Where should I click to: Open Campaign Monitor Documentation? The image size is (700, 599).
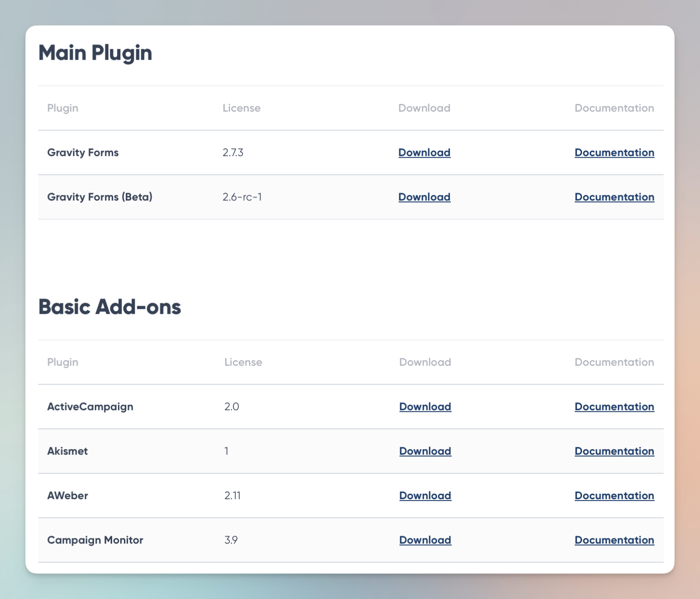614,540
